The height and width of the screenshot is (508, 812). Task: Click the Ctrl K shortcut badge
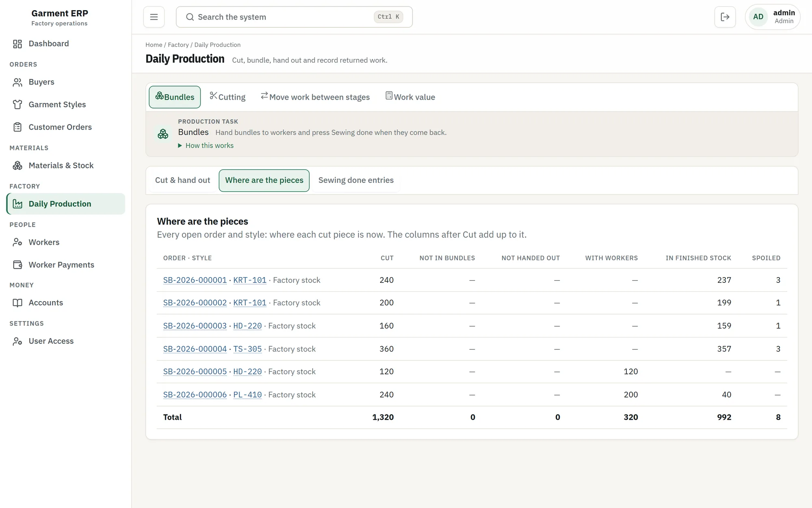388,17
